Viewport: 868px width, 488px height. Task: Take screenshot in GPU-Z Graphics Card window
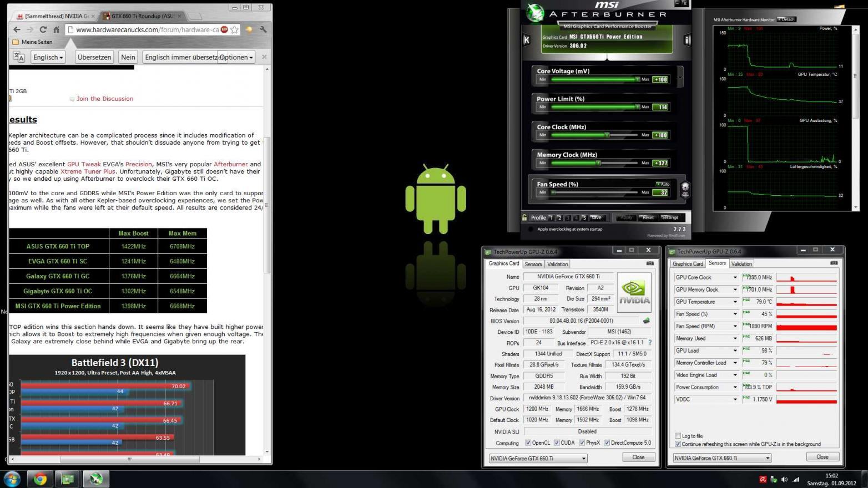pos(650,263)
